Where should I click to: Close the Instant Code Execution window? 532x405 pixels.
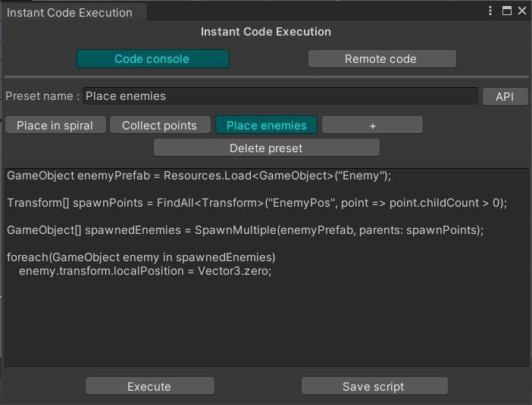point(522,11)
